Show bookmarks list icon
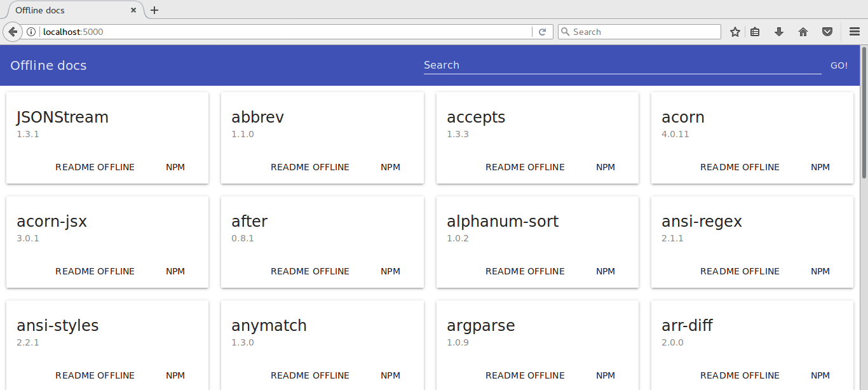Image resolution: width=868 pixels, height=390 pixels. click(x=755, y=32)
